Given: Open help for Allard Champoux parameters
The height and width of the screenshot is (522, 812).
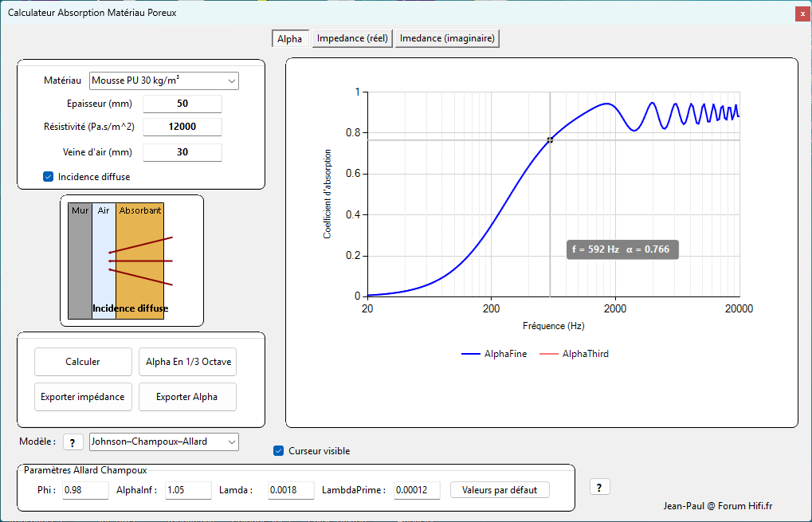Looking at the screenshot, I should 600,487.
